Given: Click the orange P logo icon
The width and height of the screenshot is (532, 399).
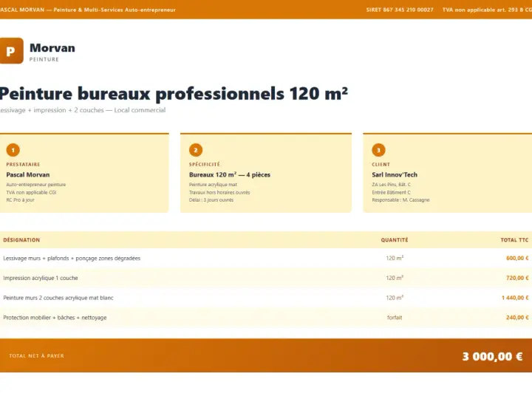Looking at the screenshot, I should pyautogui.click(x=12, y=50).
